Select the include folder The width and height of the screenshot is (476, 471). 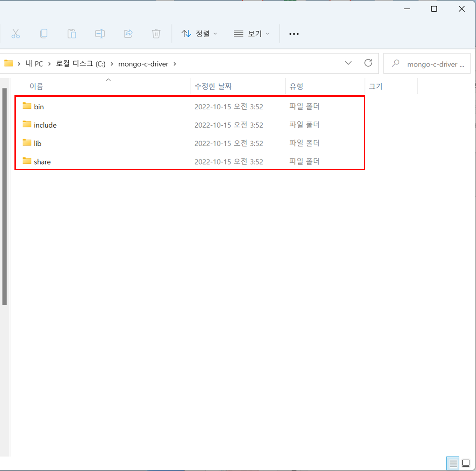point(45,125)
